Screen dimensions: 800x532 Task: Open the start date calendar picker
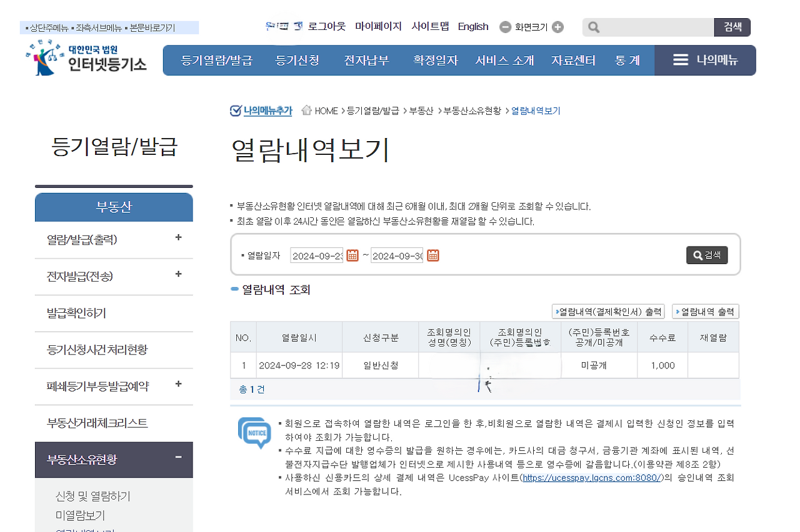pos(351,255)
